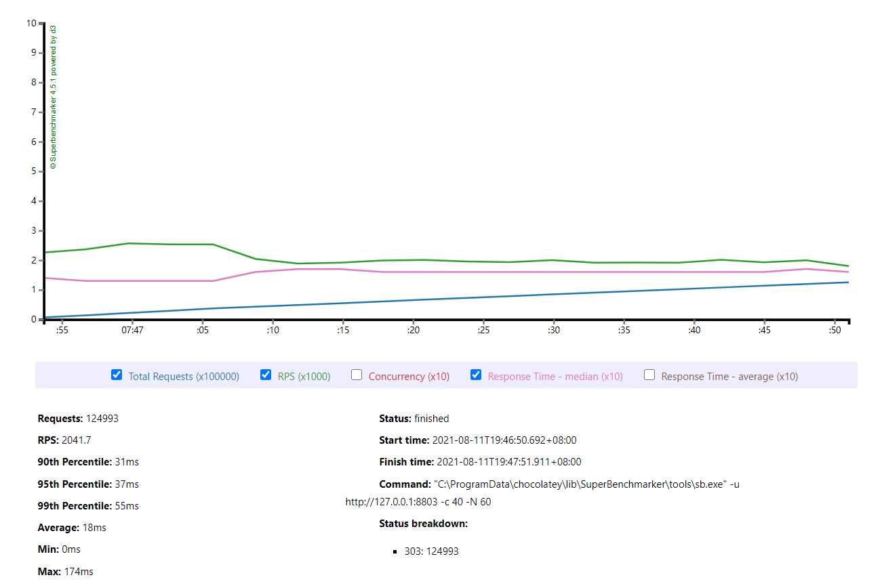
Task: Click Response Time - average (x10) label
Action: (729, 377)
